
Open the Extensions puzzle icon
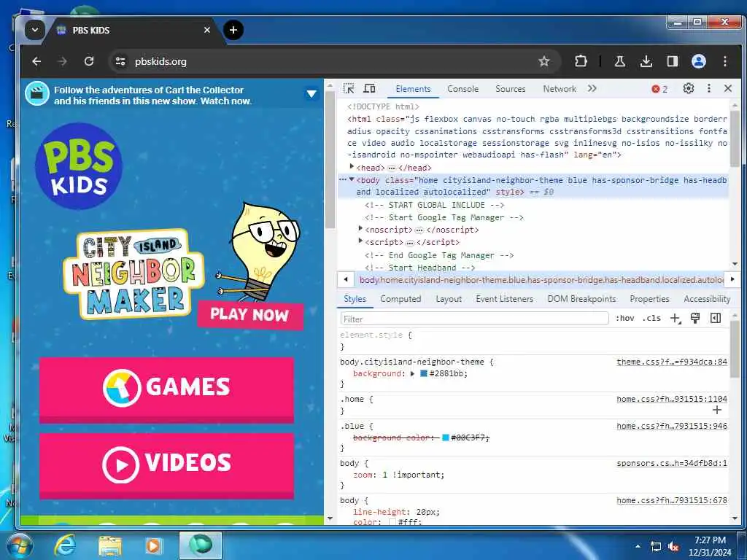581,61
